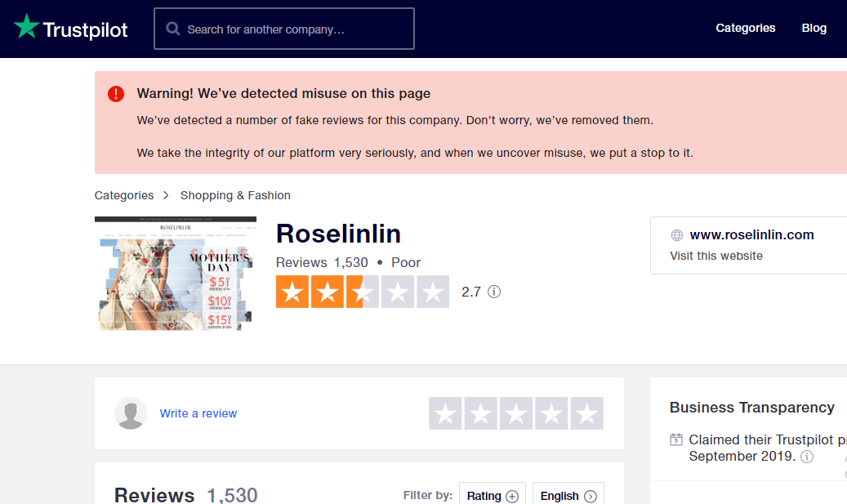Screen dimensions: 847x504
Task: Click the search magnifier icon
Action: tap(173, 29)
